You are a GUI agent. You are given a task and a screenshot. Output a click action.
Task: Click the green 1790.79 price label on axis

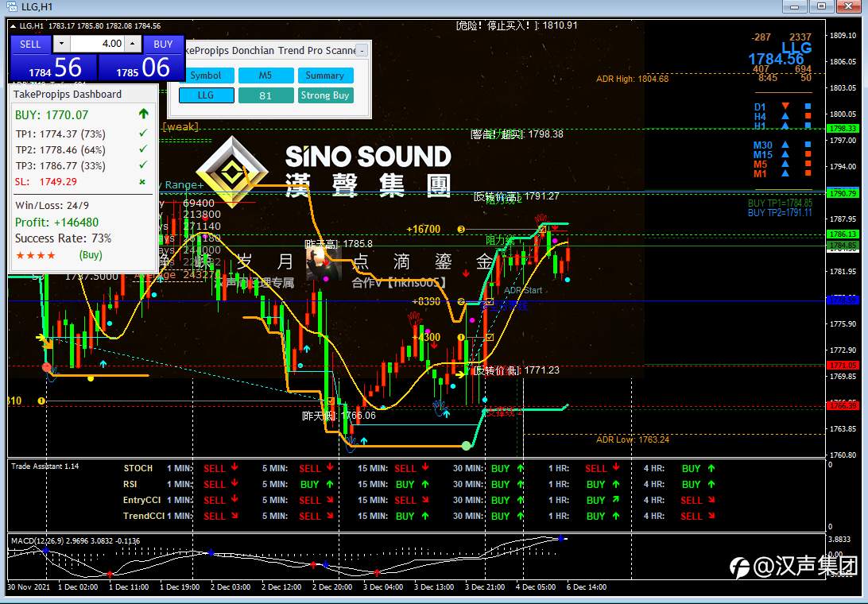click(843, 194)
